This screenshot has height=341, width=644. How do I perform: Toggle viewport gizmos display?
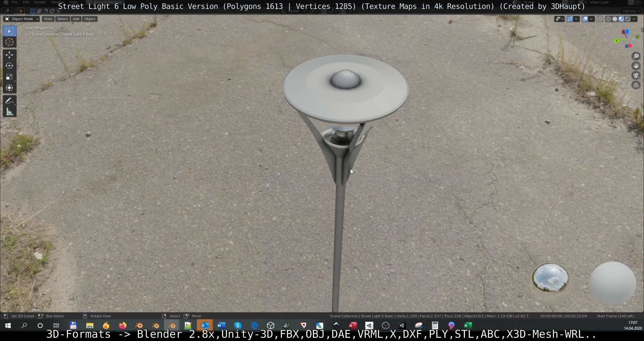[x=570, y=19]
